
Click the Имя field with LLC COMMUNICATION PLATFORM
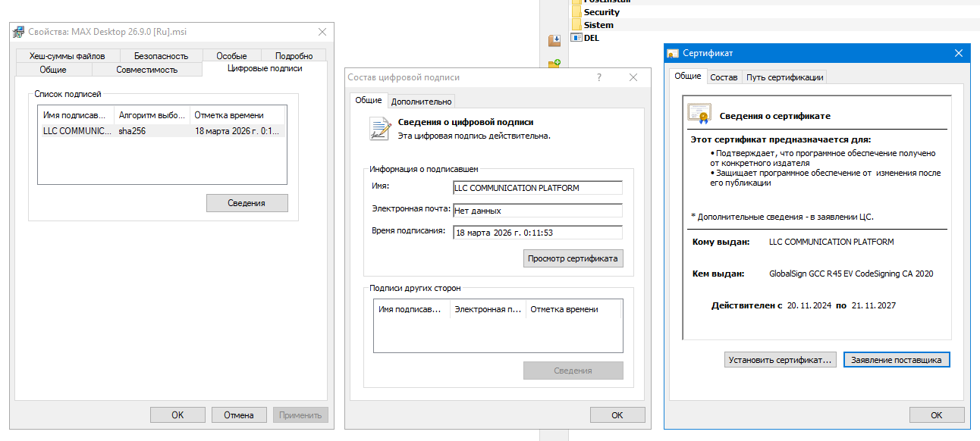pos(537,188)
